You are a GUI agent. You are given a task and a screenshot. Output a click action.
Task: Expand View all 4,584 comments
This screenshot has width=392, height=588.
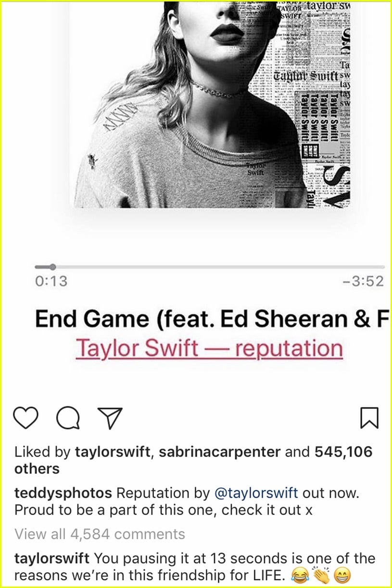100,534
